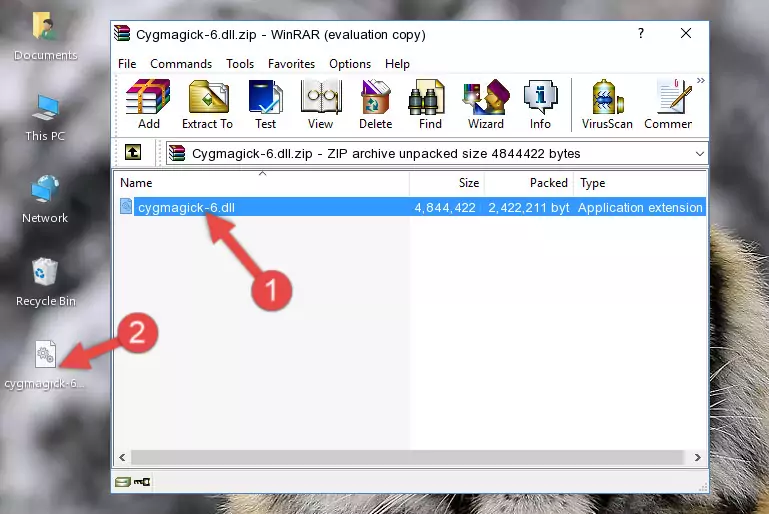
Task: Run the Test archive tool
Action: (x=265, y=103)
